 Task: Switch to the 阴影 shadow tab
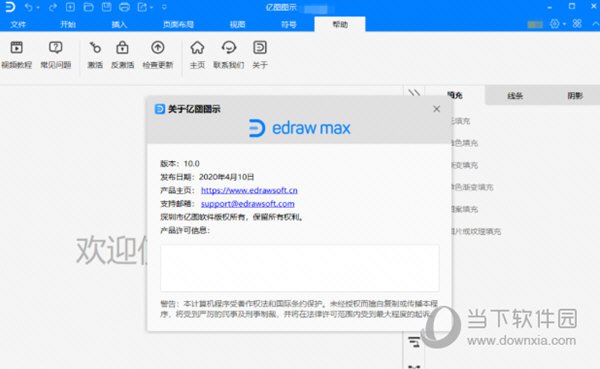click(575, 96)
